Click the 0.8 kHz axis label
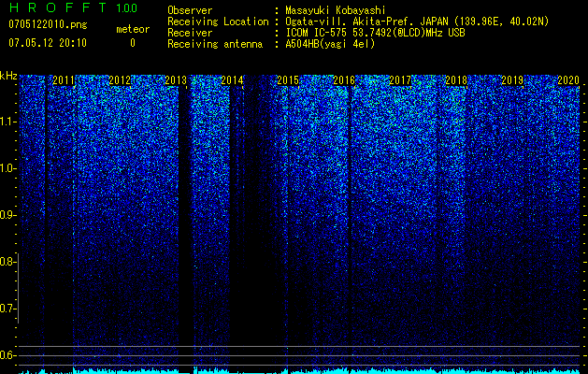Screen dimensions: 588x374 pos(7,262)
